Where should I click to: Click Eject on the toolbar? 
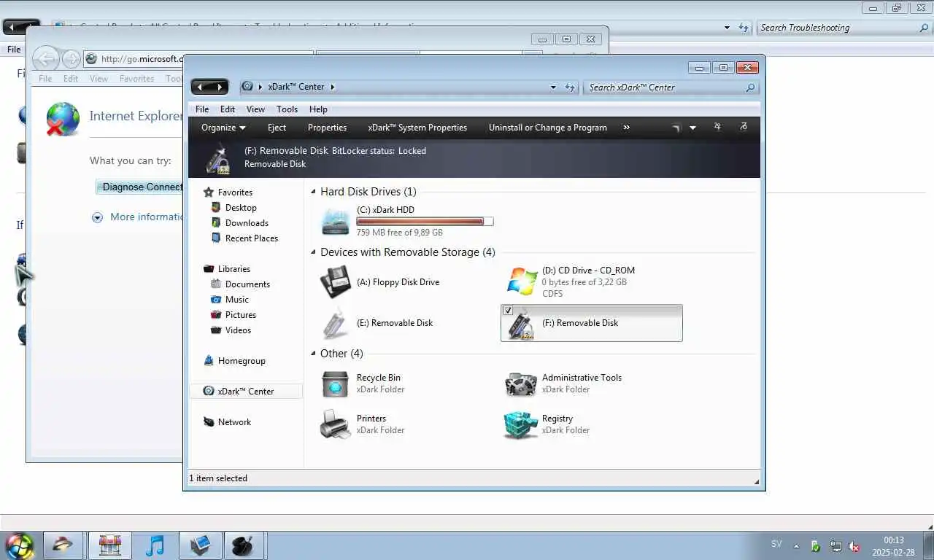click(x=277, y=128)
